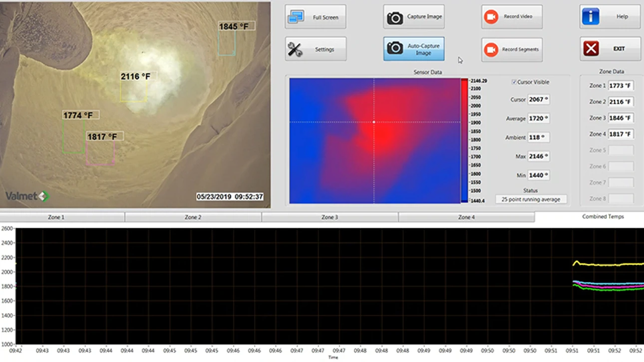Screen dimensions: 644x362
Task: Click the Record Video camcorder icon
Action: click(x=491, y=16)
